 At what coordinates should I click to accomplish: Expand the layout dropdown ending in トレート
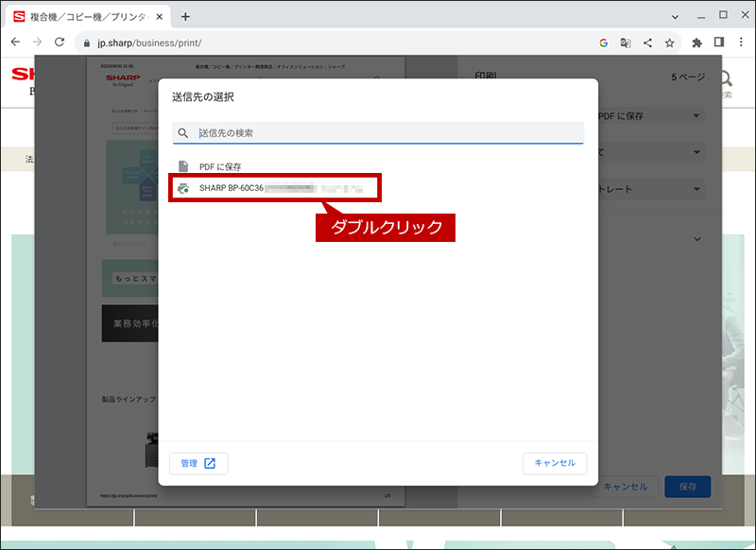[x=651, y=189]
